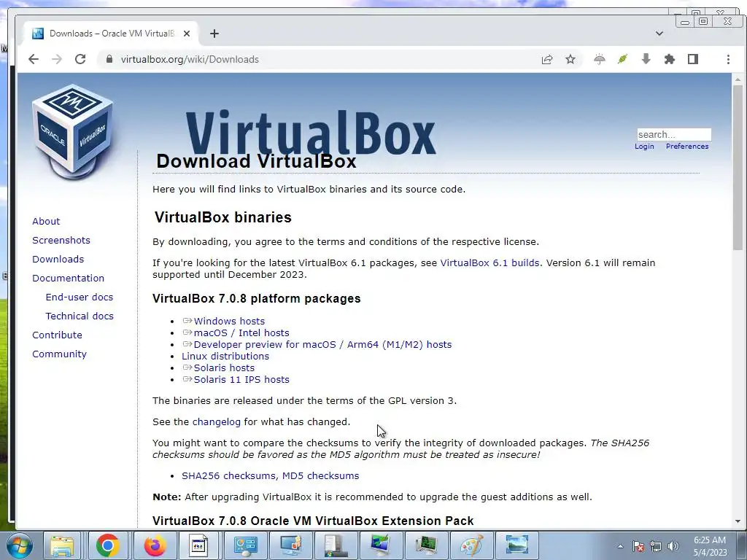Click the vertical scrollbar thumb
The width and height of the screenshot is (747, 560).
pos(738,167)
